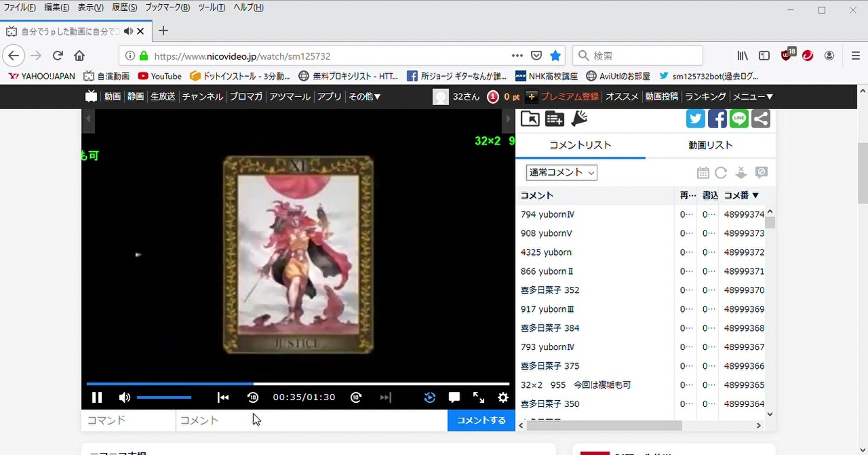Viewport: 868px width, 455px height.
Task: Open the megaphone Nicoad promotion icon
Action: (579, 119)
